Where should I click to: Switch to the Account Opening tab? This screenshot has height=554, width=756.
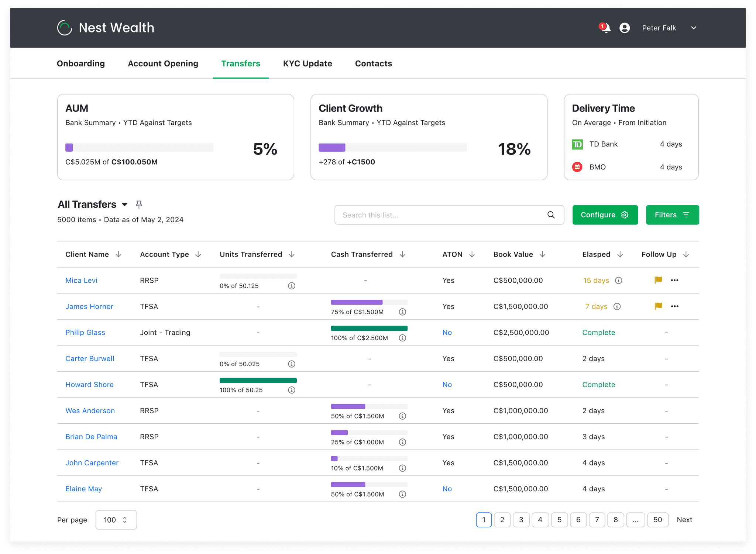pyautogui.click(x=163, y=63)
